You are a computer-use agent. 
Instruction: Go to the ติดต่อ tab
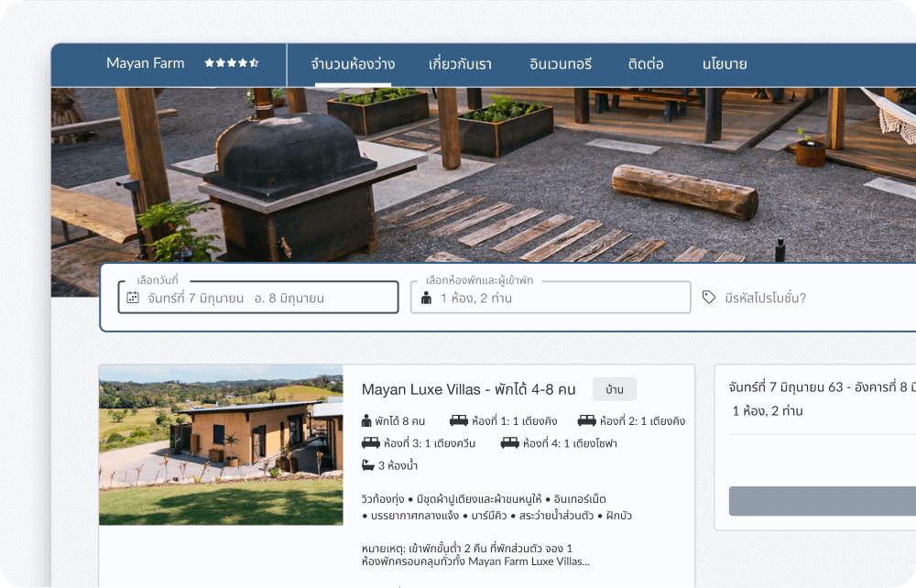tap(646, 63)
